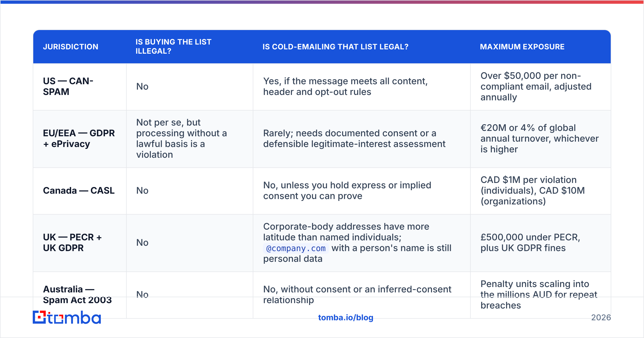Click the IS COLD-EMAILING THAT LIST LEGAL? header
This screenshot has width=644, height=338.
(x=335, y=47)
